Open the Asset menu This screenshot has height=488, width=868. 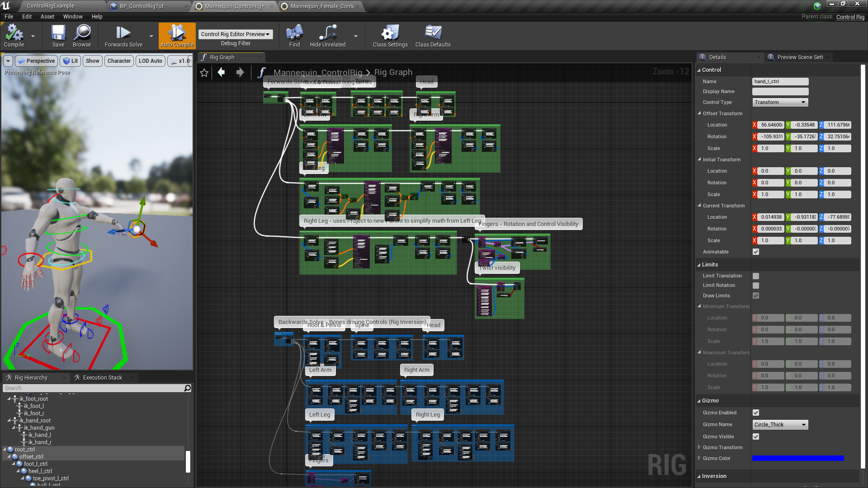pos(47,17)
